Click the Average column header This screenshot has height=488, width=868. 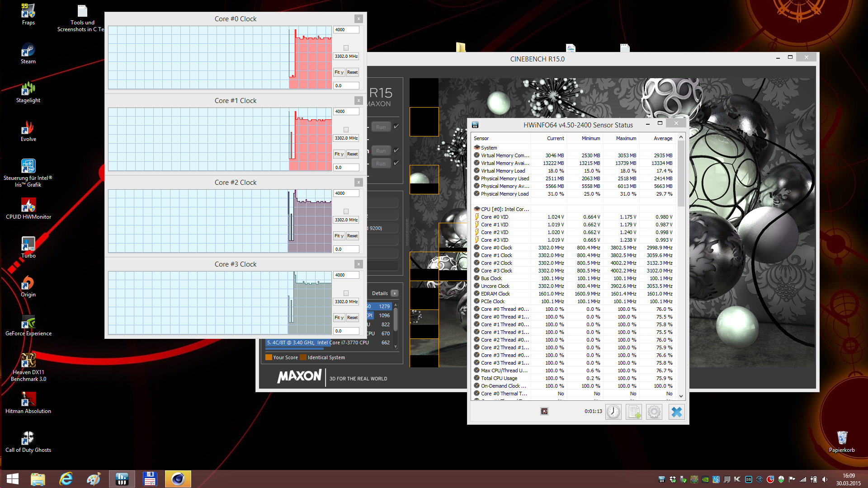[x=663, y=138]
